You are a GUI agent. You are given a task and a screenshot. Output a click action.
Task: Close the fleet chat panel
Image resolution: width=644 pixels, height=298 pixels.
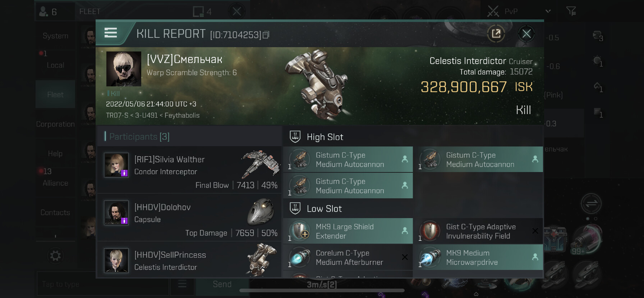[x=237, y=12]
